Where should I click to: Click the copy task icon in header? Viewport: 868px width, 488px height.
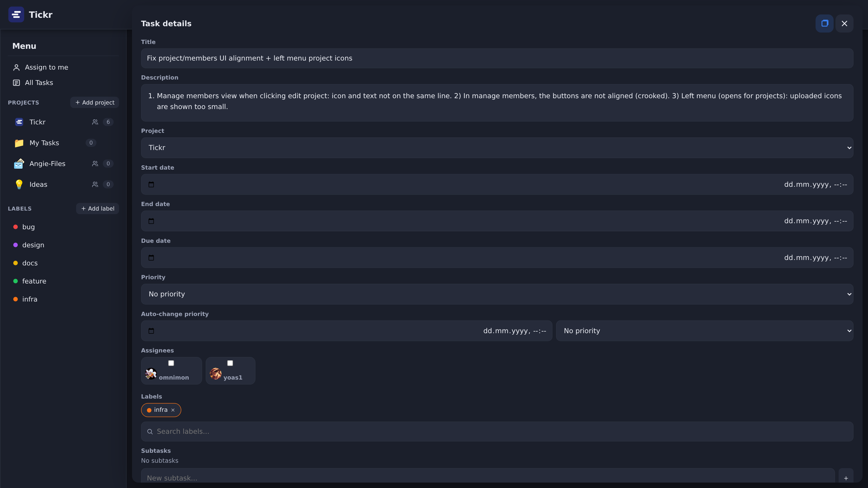[x=824, y=23]
